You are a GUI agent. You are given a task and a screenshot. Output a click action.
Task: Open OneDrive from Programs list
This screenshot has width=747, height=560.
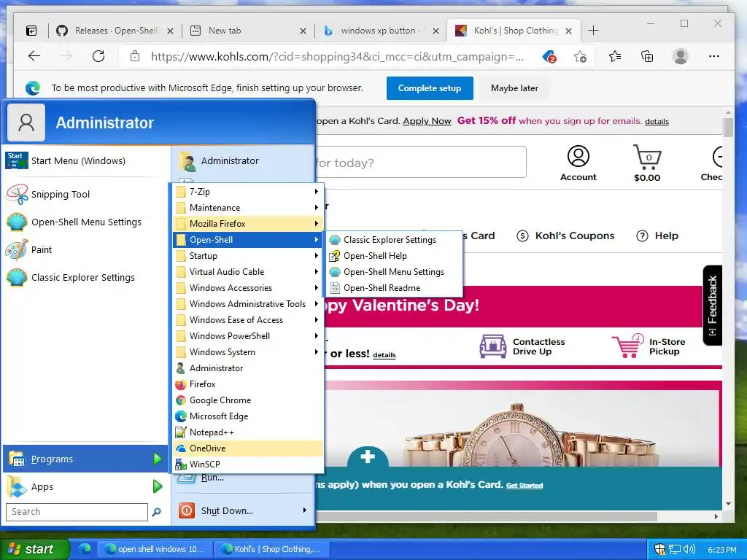click(x=248, y=448)
